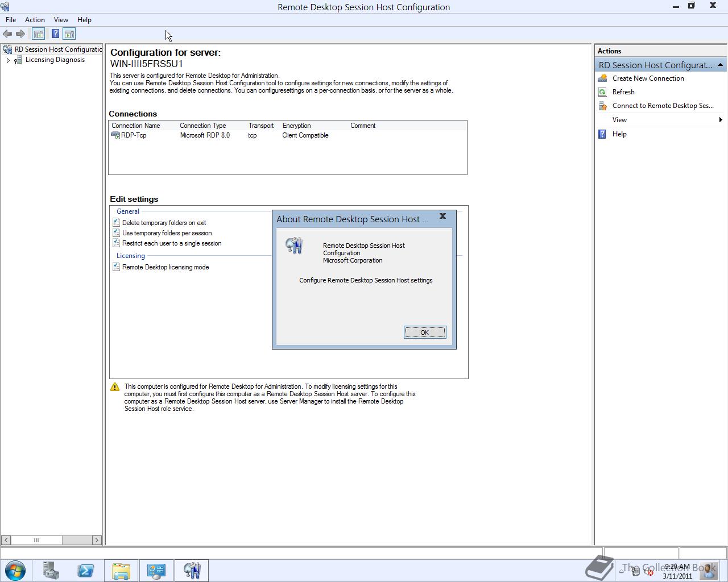Click Create New Connection action
The image size is (728, 582).
coord(648,78)
